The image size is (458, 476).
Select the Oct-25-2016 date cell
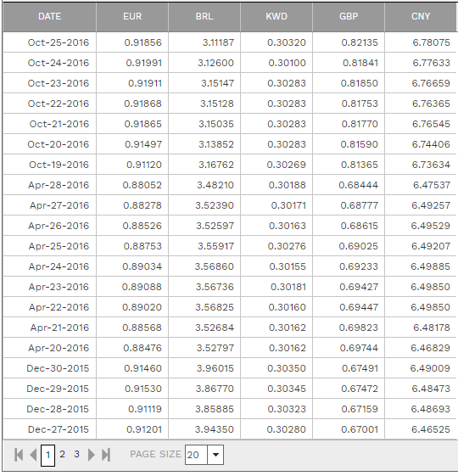point(49,42)
